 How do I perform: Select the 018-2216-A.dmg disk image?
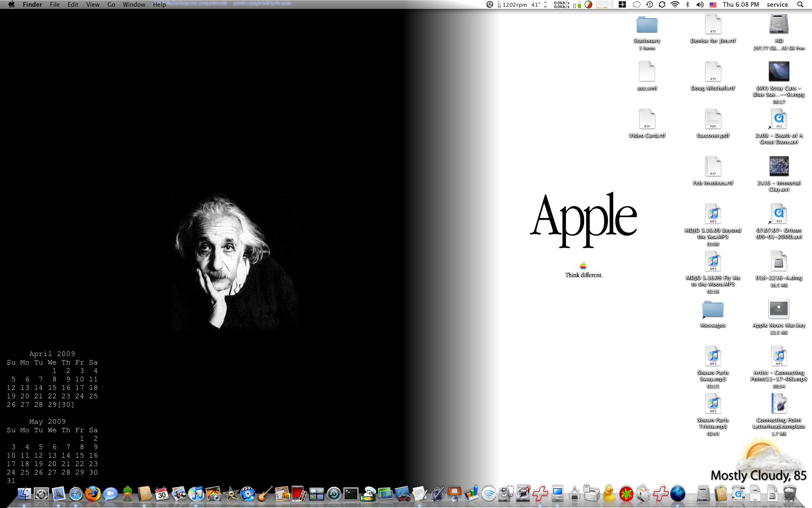tap(779, 261)
